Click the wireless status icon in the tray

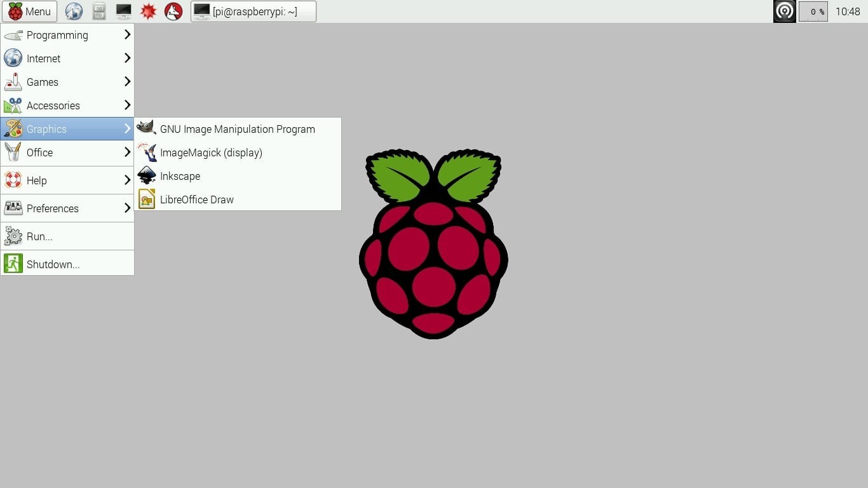click(x=784, y=11)
